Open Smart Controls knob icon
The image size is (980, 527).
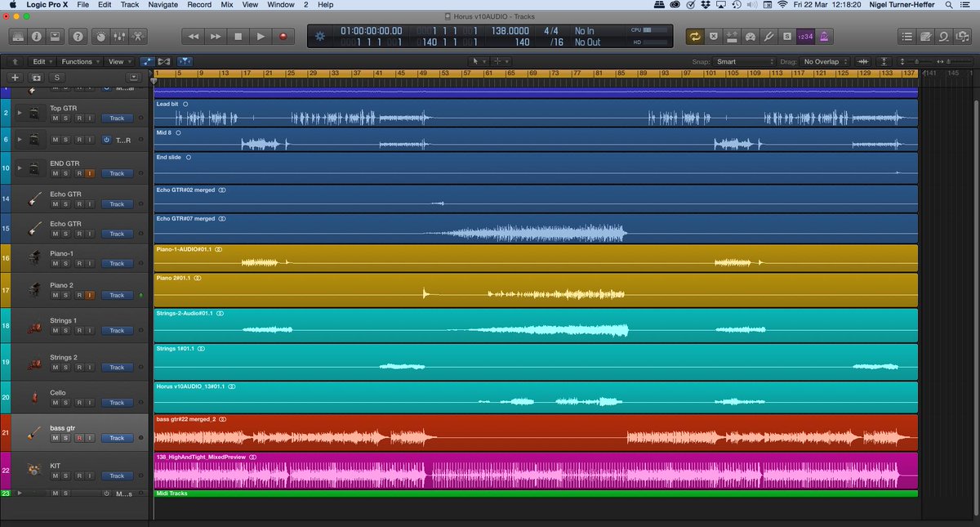(100, 37)
